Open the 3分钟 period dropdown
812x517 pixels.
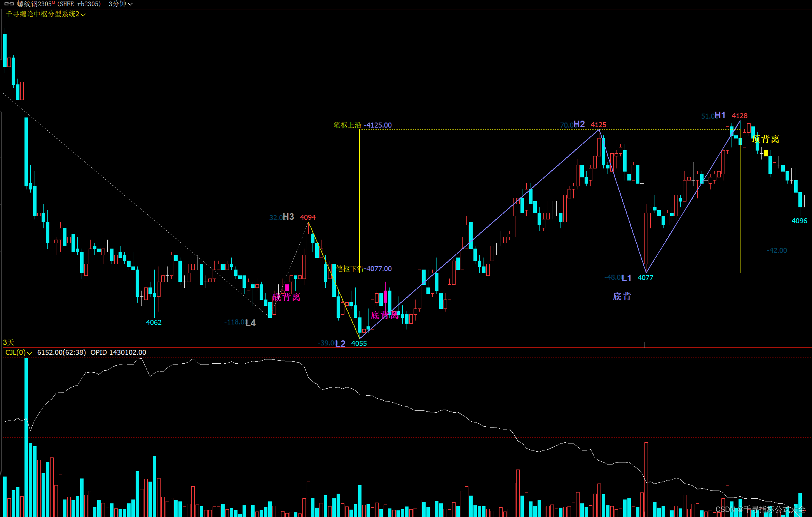click(x=121, y=4)
